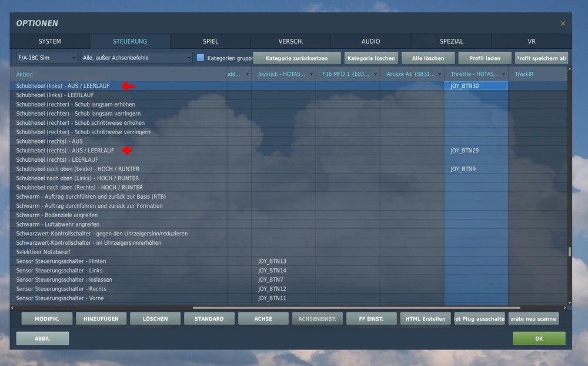Viewport: 588px width, 366px height.
Task: Click the 'Profil speichern als' button
Action: (x=541, y=58)
